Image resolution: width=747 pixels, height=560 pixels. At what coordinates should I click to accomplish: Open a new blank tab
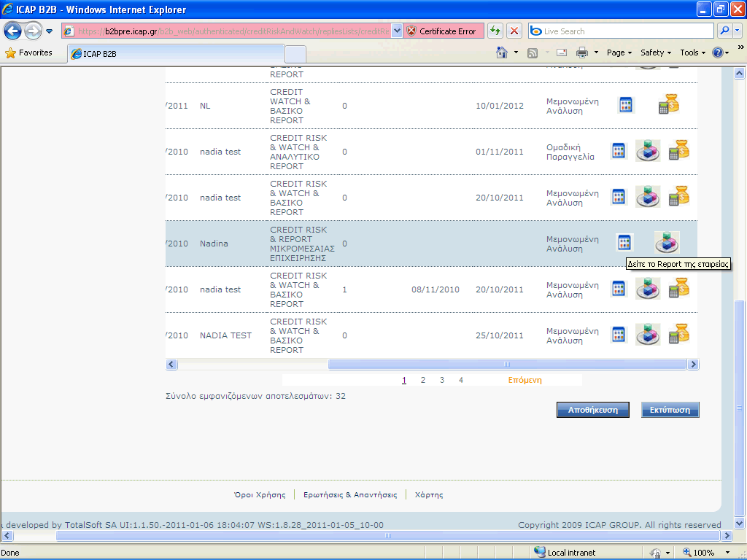pos(295,54)
